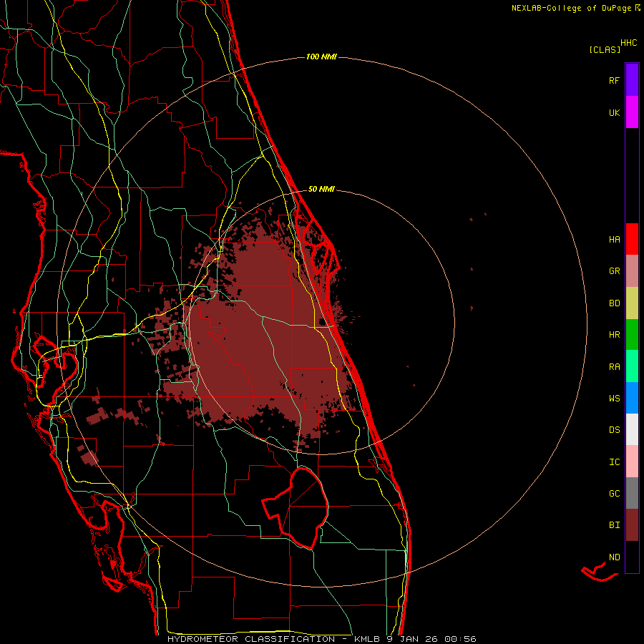Image resolution: width=644 pixels, height=644 pixels.
Task: Click the HA red legend swatch
Action: (x=632, y=239)
